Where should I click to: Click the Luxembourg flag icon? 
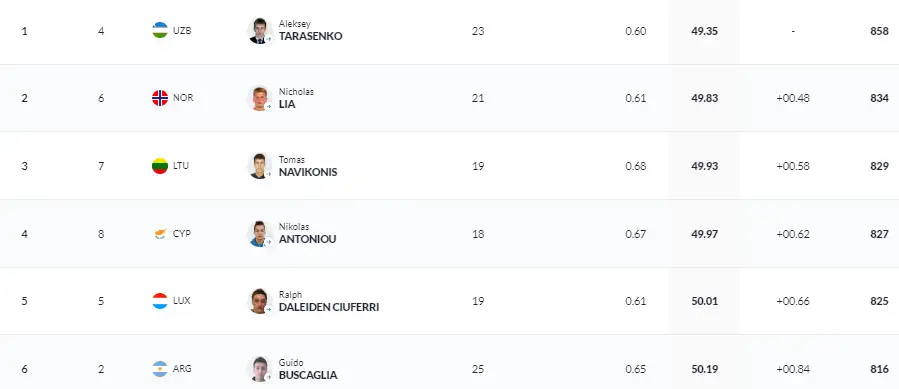(160, 301)
